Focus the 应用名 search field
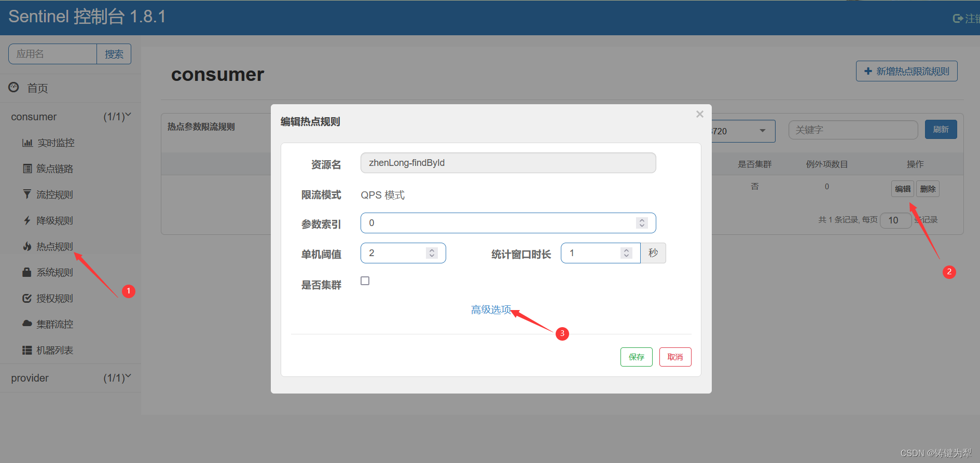980x463 pixels. pyautogui.click(x=52, y=54)
